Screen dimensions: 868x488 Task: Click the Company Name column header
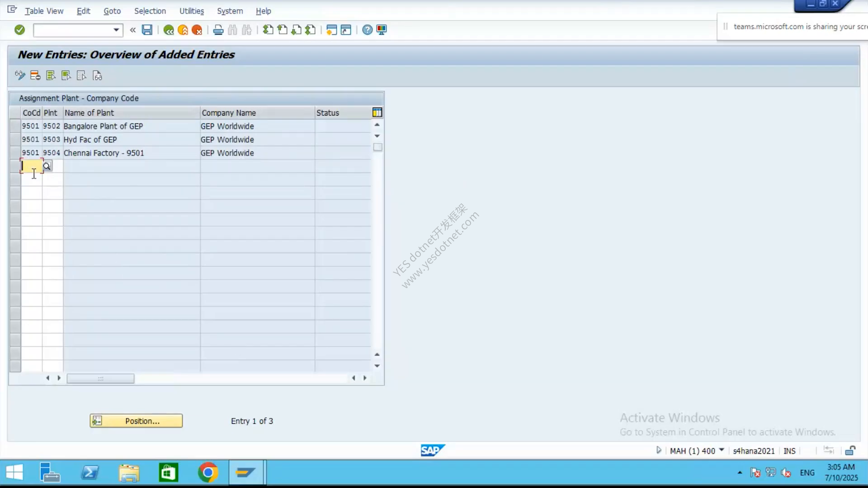(257, 113)
